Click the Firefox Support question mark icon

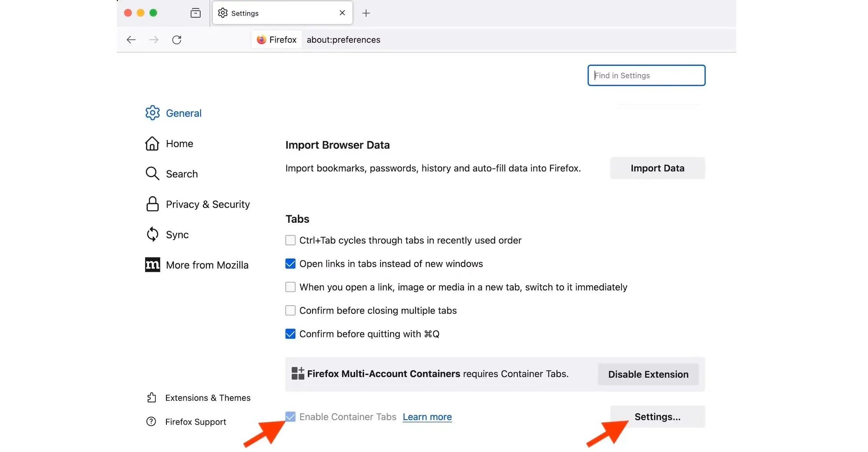tap(151, 422)
